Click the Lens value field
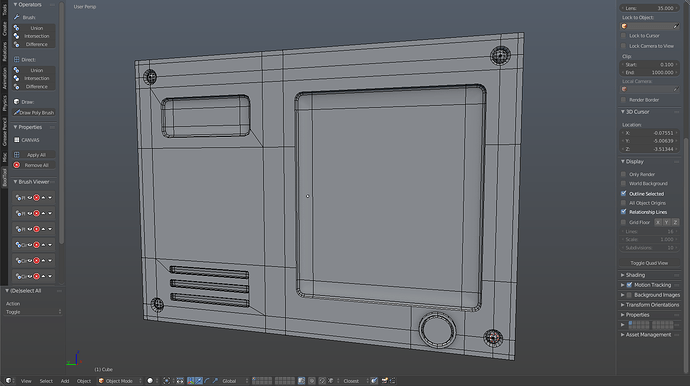The image size is (690, 386). 650,8
